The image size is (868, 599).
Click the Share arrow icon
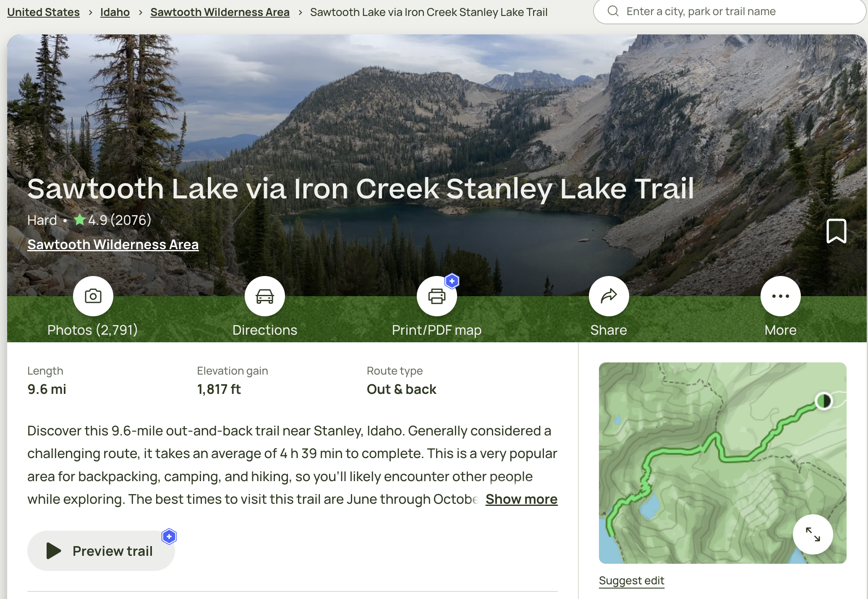(x=609, y=296)
